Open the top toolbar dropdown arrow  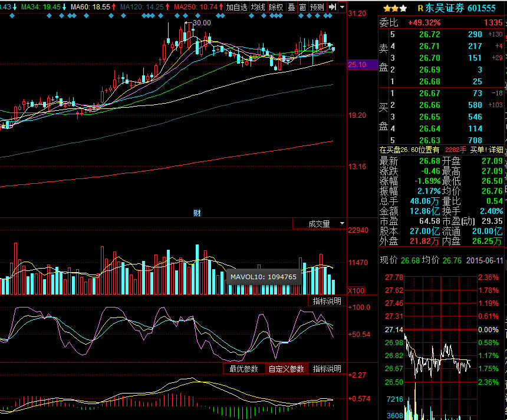click(342, 7)
